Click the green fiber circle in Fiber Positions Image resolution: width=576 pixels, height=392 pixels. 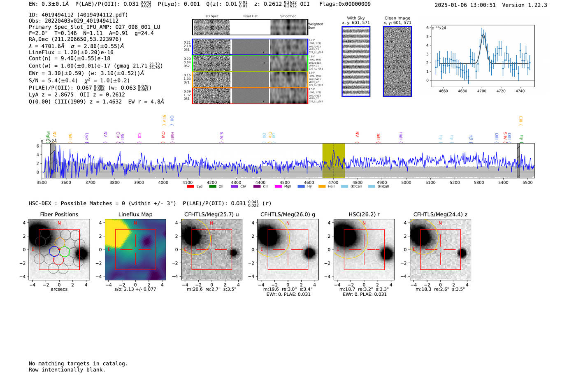(x=65, y=251)
